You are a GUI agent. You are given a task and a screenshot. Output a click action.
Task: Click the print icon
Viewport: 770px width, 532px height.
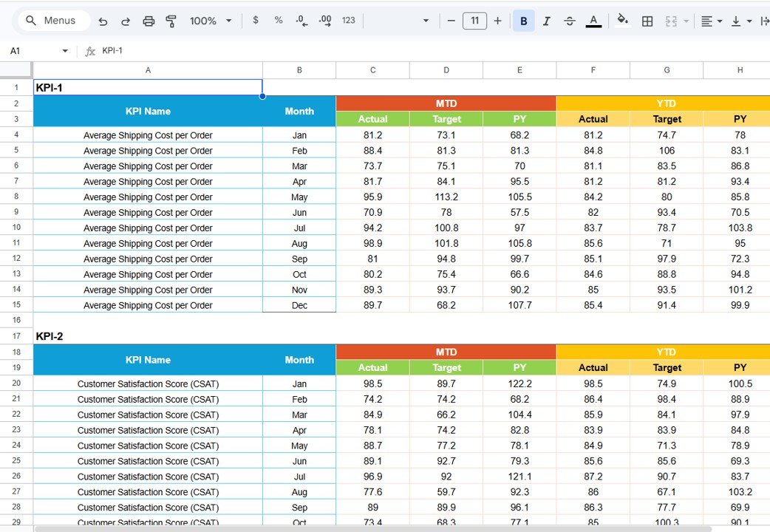coord(149,21)
